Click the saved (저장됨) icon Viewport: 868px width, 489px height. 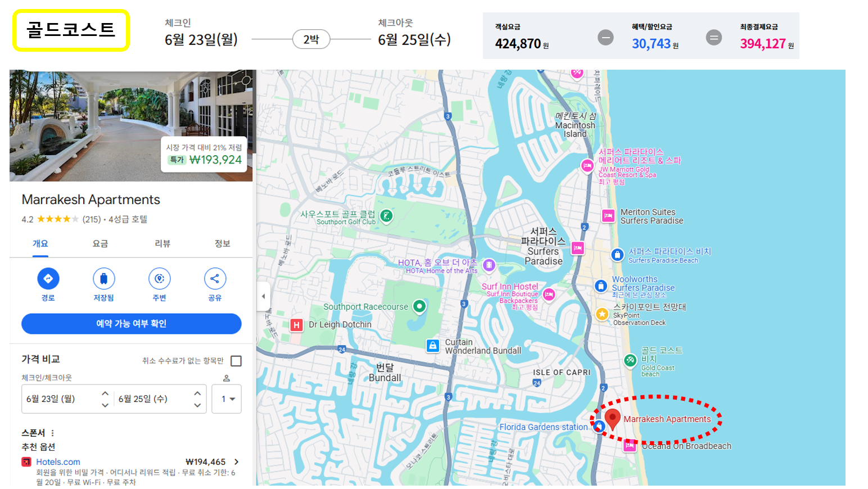click(x=103, y=278)
